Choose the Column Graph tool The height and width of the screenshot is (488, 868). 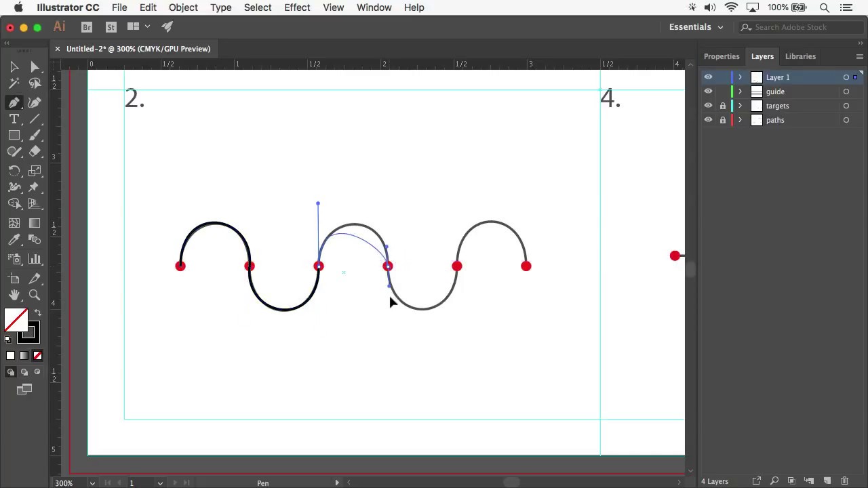35,259
